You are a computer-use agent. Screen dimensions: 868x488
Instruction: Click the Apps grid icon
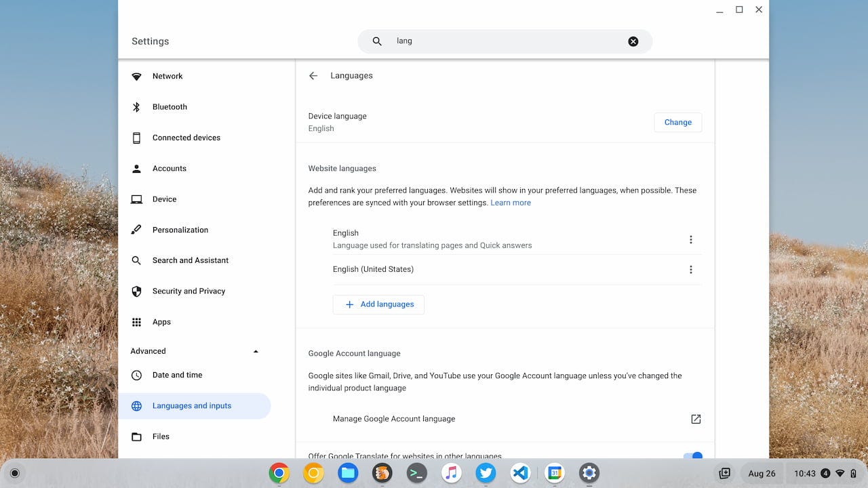pyautogui.click(x=136, y=322)
